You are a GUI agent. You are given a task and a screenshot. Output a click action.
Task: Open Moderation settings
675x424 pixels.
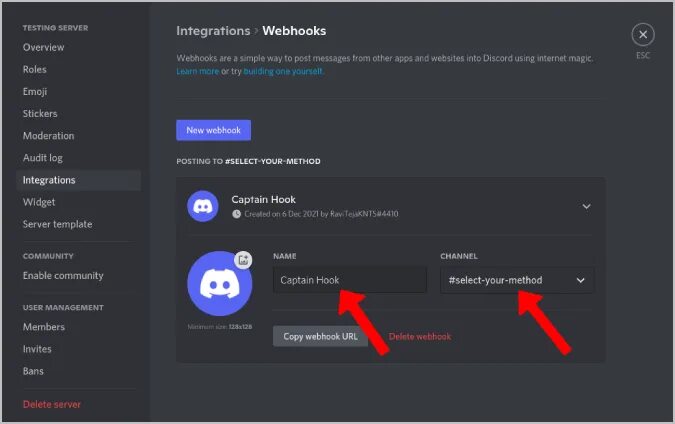(48, 136)
